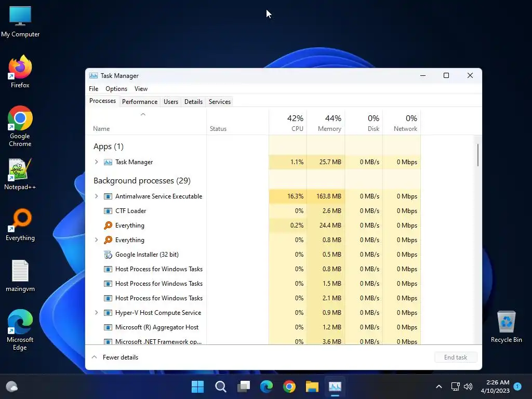Click the CTF Loader process icon
Screen dimensions: 532x399
(108, 211)
